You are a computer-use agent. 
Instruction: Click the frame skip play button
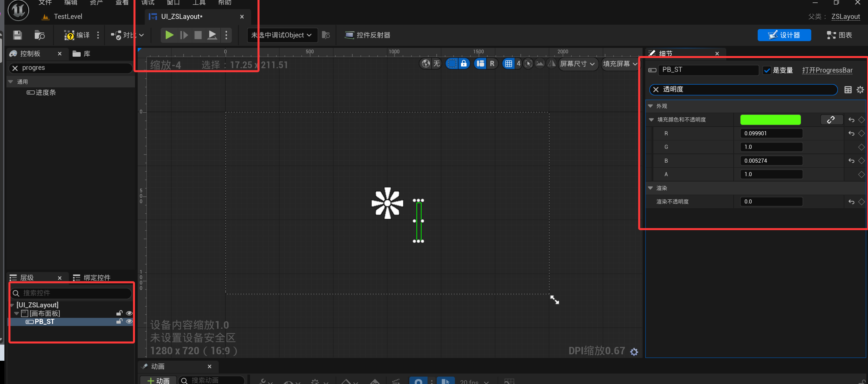point(184,35)
